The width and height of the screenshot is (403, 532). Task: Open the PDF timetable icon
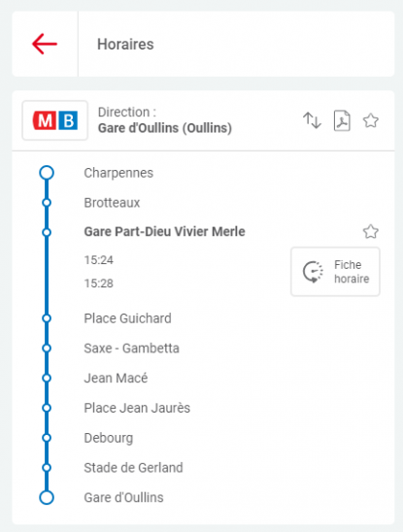coord(342,120)
